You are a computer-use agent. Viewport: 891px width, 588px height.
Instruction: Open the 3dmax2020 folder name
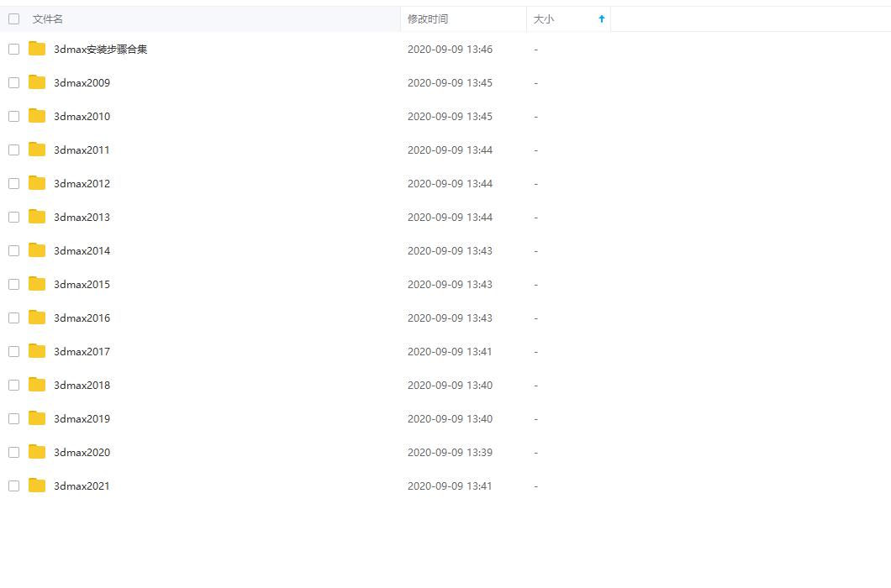pos(82,452)
